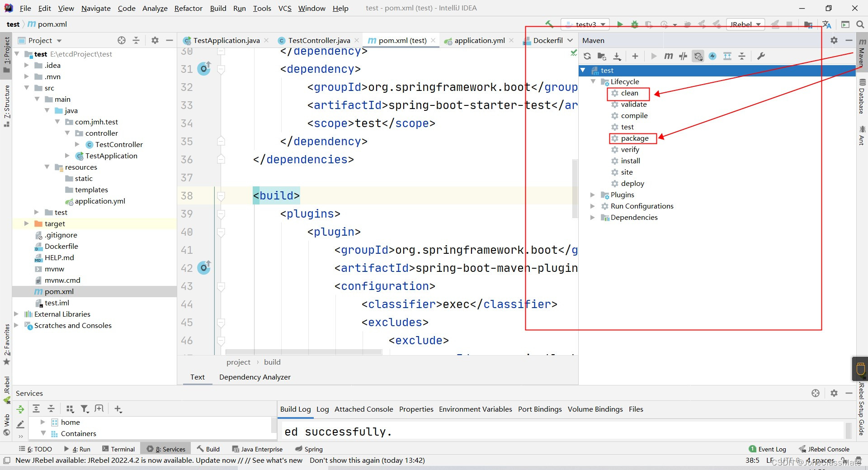Expand Dependencies node in Maven
The width and height of the screenshot is (868, 470).
point(593,218)
